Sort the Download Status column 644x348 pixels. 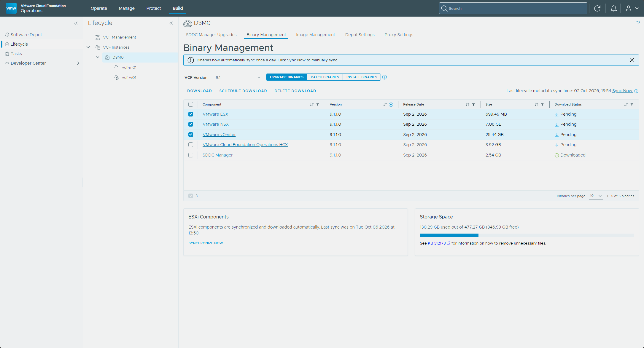(626, 104)
